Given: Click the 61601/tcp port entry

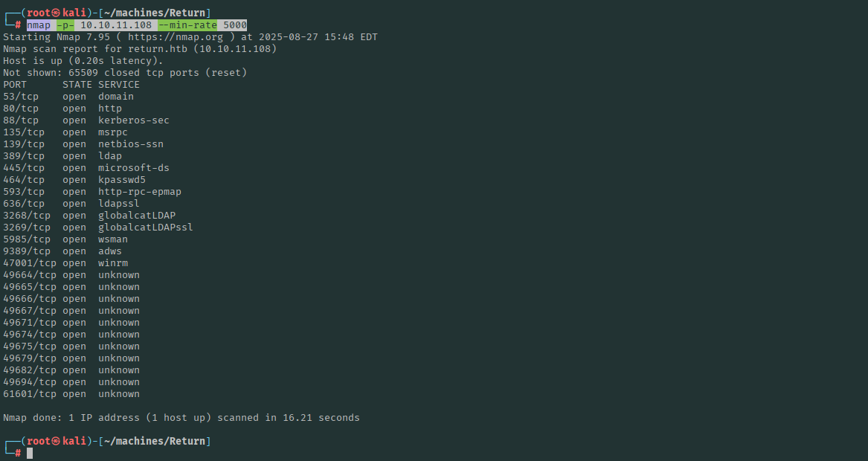Looking at the screenshot, I should [30, 394].
